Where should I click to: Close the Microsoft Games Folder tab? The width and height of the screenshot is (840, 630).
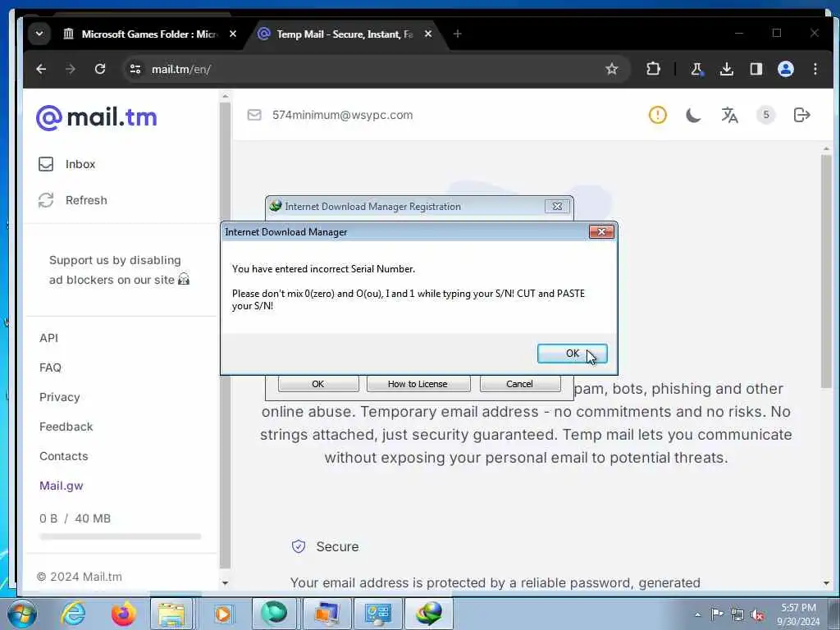[x=233, y=34]
